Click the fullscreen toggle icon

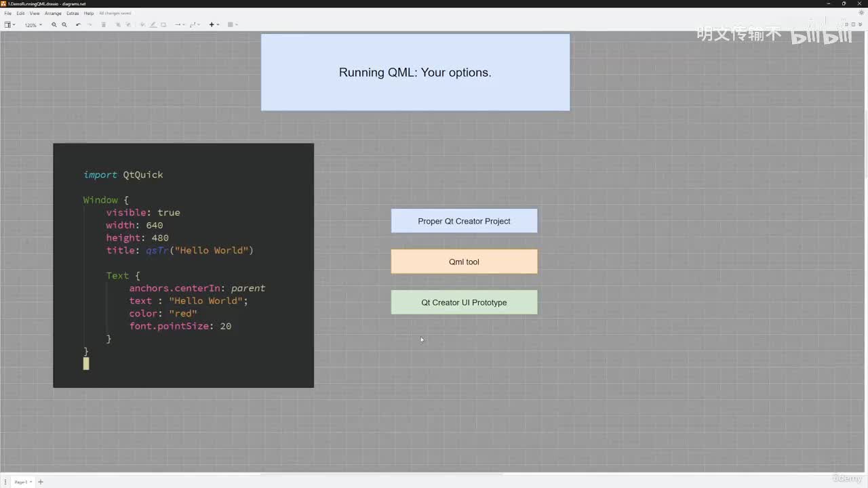[x=848, y=25]
